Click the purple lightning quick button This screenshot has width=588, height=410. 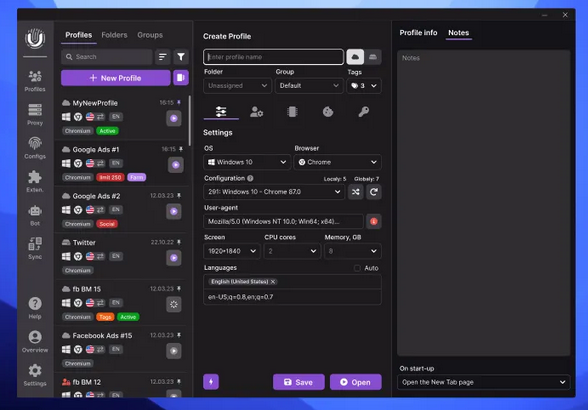(x=211, y=382)
